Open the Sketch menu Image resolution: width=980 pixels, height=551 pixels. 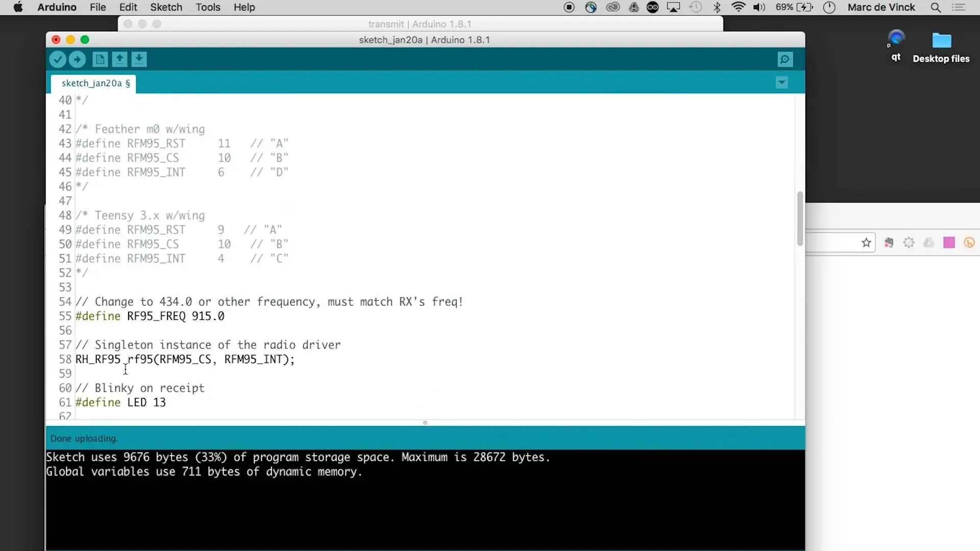166,7
